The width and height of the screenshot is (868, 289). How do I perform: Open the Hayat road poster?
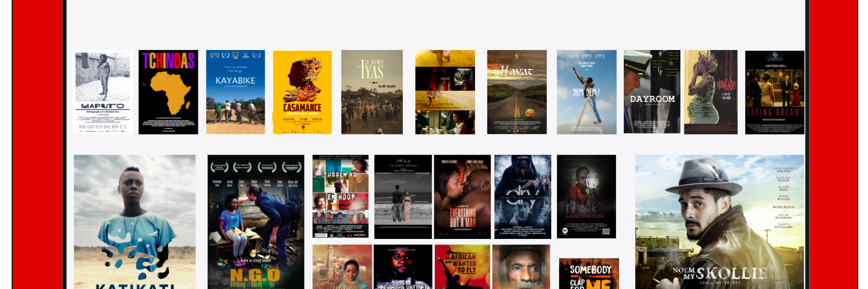pos(517,92)
